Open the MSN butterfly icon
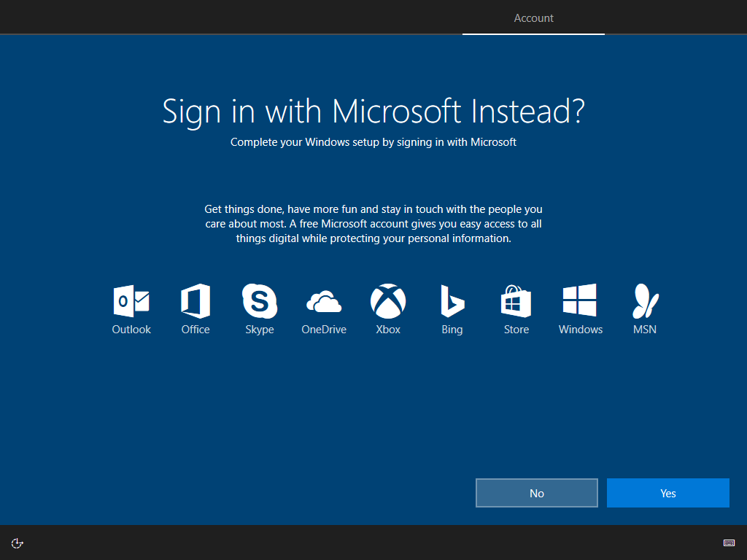Image resolution: width=747 pixels, height=560 pixels. [645, 300]
